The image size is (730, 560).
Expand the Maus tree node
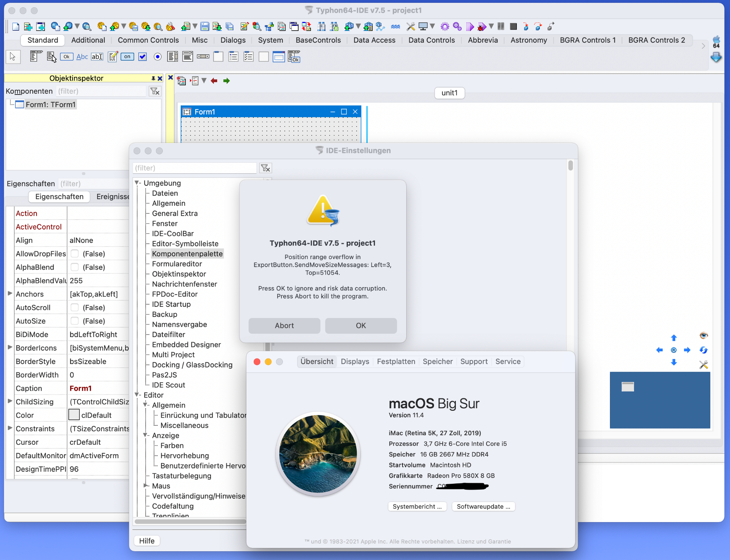pyautogui.click(x=146, y=486)
